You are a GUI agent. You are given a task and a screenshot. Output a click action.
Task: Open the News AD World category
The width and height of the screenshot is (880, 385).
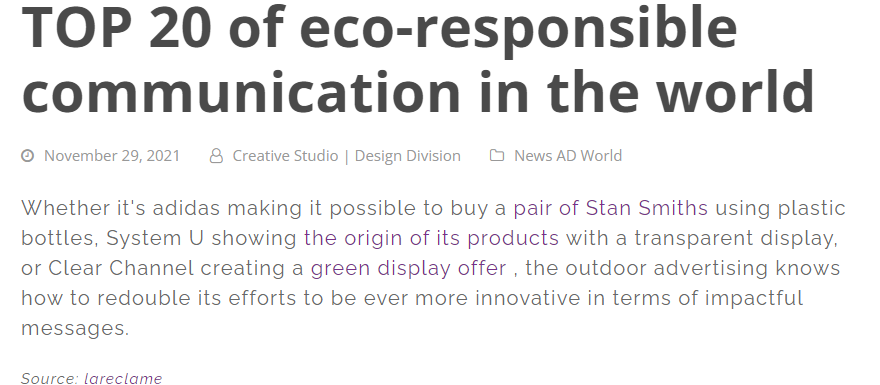pyautogui.click(x=568, y=155)
